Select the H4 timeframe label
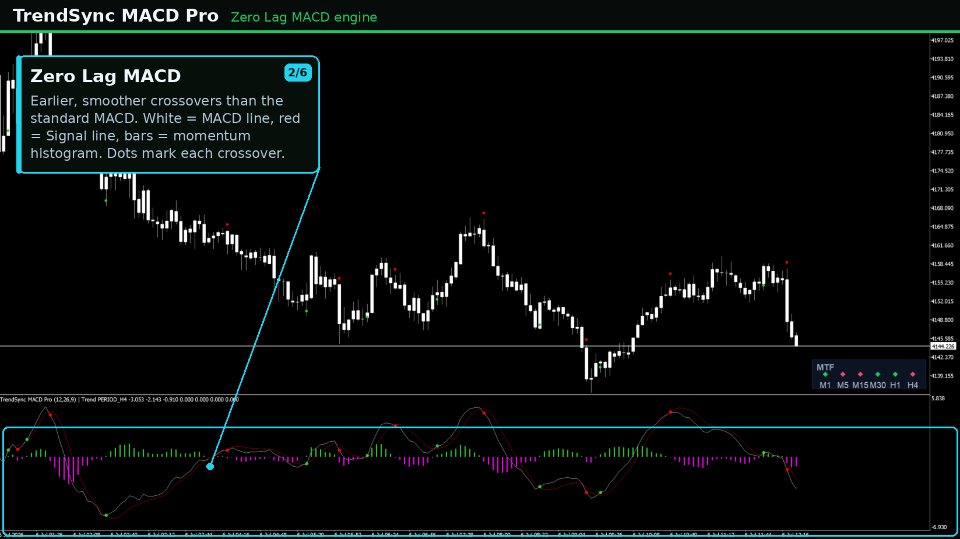This screenshot has height=539, width=960. click(x=913, y=385)
